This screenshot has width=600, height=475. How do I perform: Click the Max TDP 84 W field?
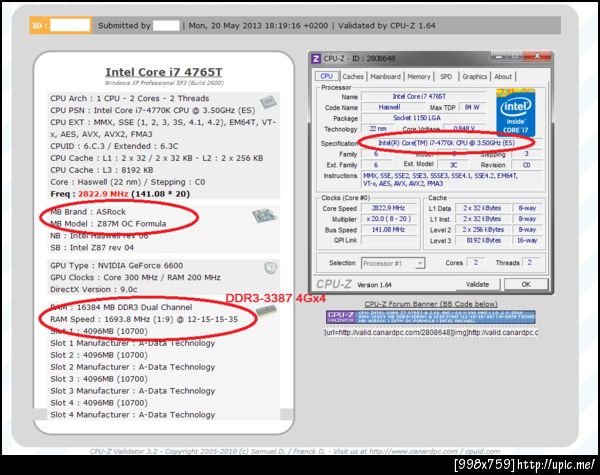(472, 108)
